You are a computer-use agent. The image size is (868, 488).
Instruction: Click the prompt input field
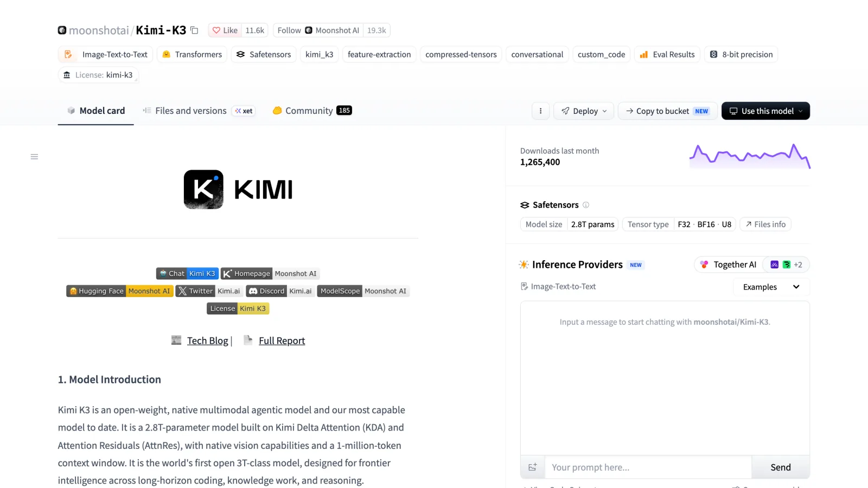pyautogui.click(x=648, y=467)
